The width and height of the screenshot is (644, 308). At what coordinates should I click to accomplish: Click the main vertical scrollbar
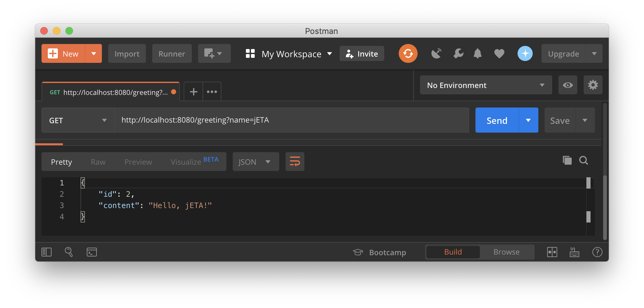tap(605, 207)
